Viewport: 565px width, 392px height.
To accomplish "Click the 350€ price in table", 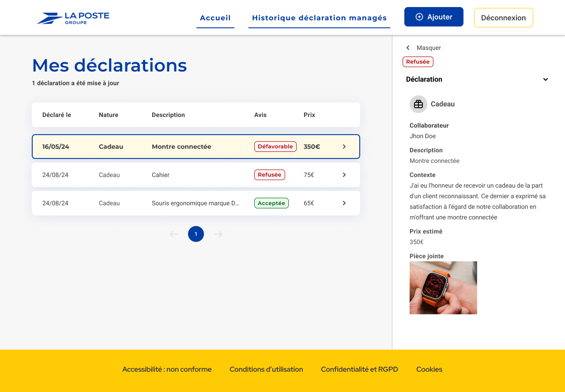I will pos(312,147).
